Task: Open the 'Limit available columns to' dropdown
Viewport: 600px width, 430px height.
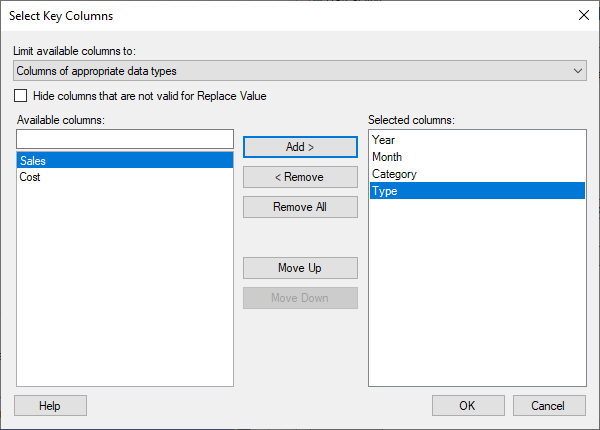Action: coord(300,71)
